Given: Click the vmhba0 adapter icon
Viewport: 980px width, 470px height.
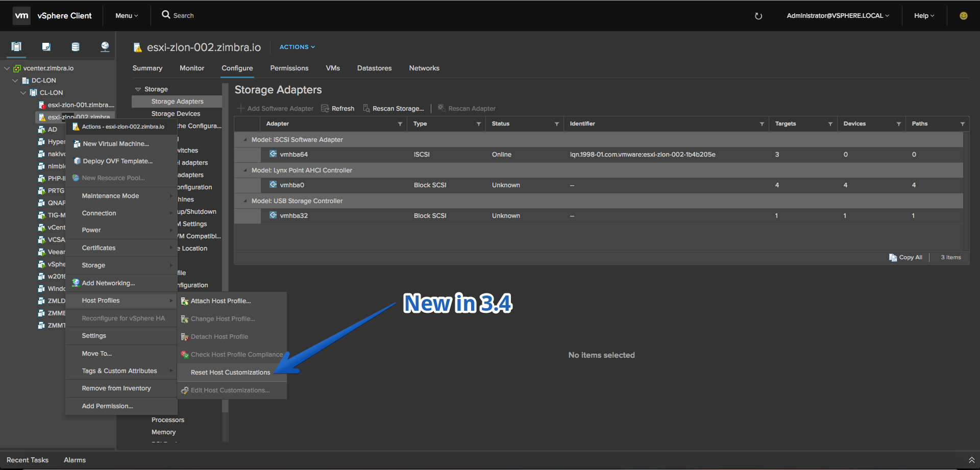Looking at the screenshot, I should (273, 185).
